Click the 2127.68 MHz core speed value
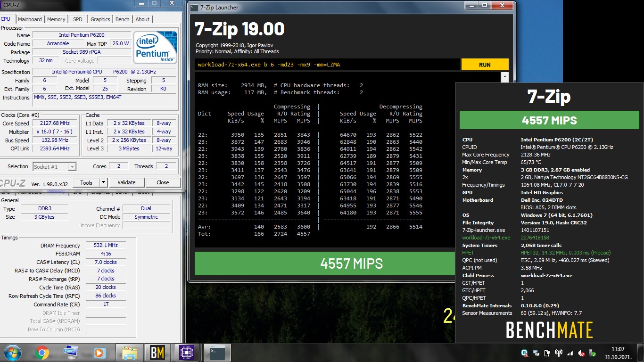Screen dimensions: 644x362 (55, 123)
